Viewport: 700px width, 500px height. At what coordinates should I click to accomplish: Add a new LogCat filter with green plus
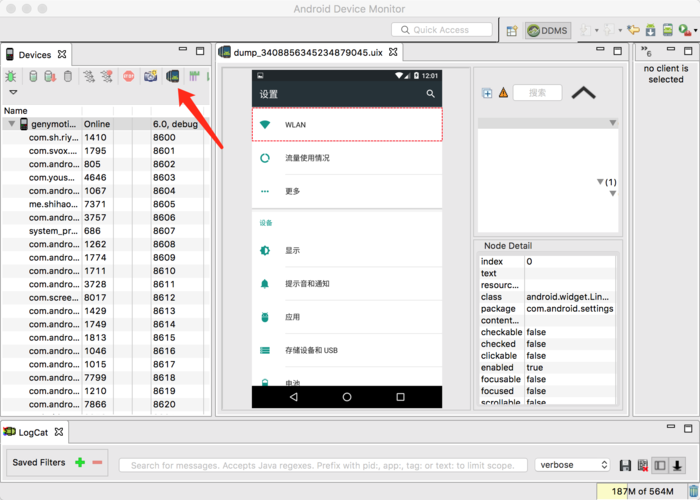coord(80,463)
